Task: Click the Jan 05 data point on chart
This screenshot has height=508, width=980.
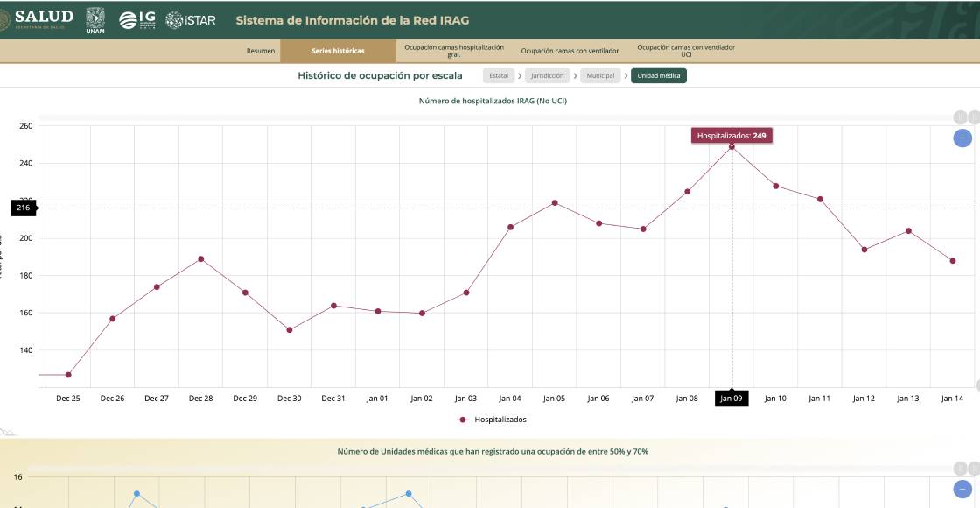Action: (x=555, y=202)
